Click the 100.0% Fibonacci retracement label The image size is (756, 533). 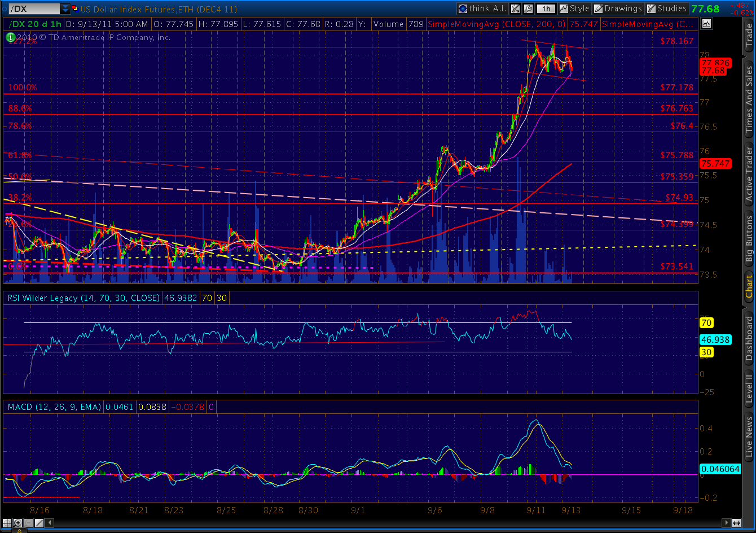pos(23,88)
